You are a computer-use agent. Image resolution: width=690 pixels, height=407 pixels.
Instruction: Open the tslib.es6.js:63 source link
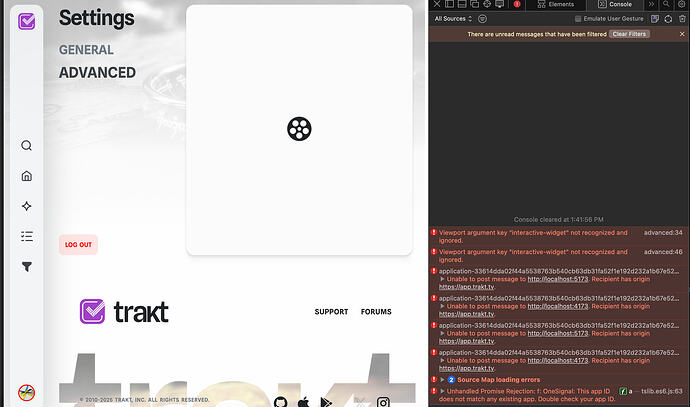(662, 391)
